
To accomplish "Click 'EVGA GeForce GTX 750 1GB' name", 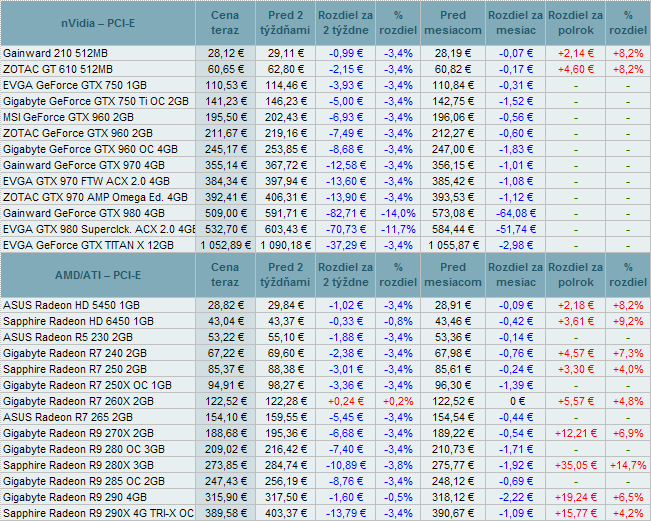I will (x=75, y=85).
